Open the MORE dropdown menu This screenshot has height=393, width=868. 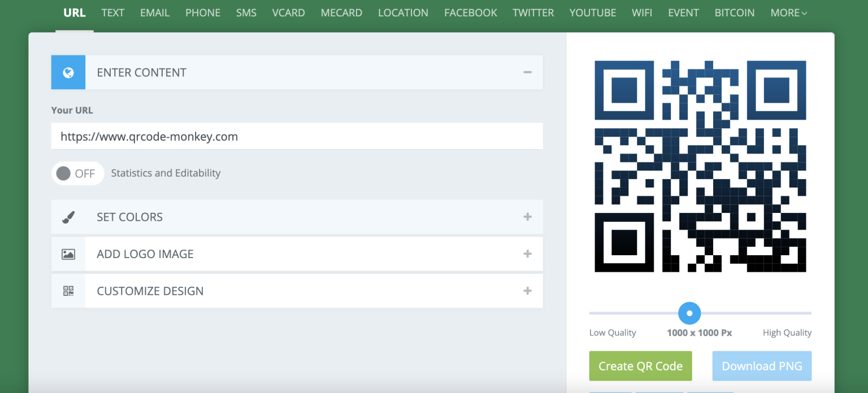click(x=788, y=12)
